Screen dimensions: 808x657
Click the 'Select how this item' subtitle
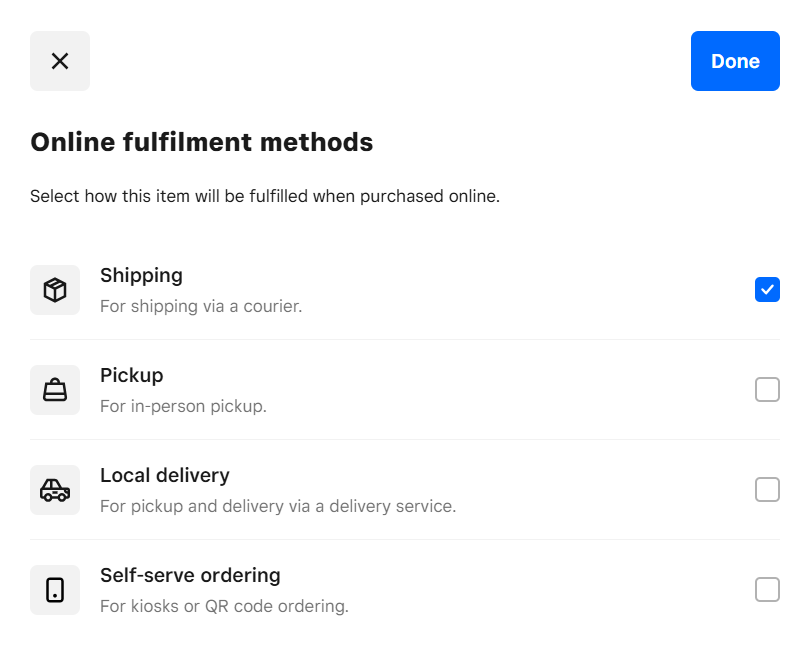click(265, 196)
